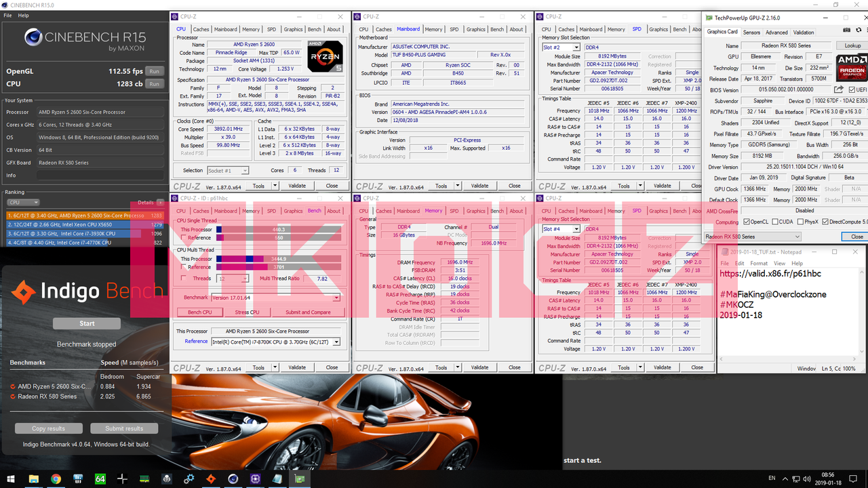The width and height of the screenshot is (868, 488).
Task: Enable the CUDA checkbox in GPU-Z
Action: coord(776,222)
